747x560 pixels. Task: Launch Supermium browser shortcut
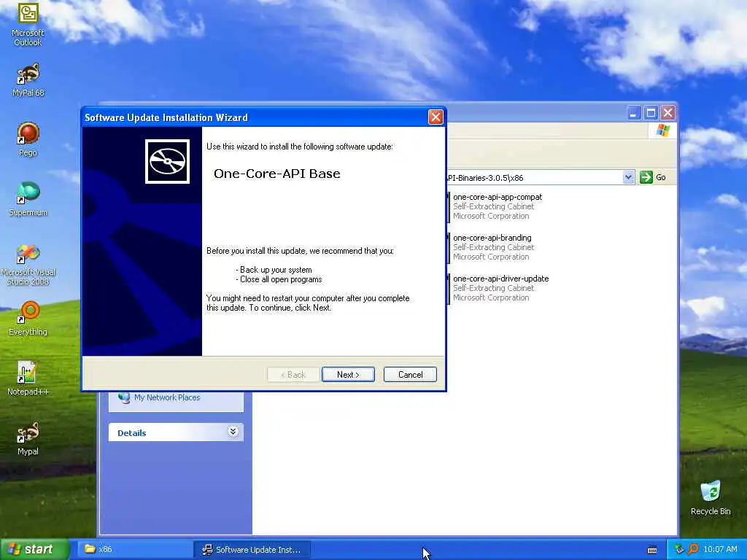(x=28, y=200)
